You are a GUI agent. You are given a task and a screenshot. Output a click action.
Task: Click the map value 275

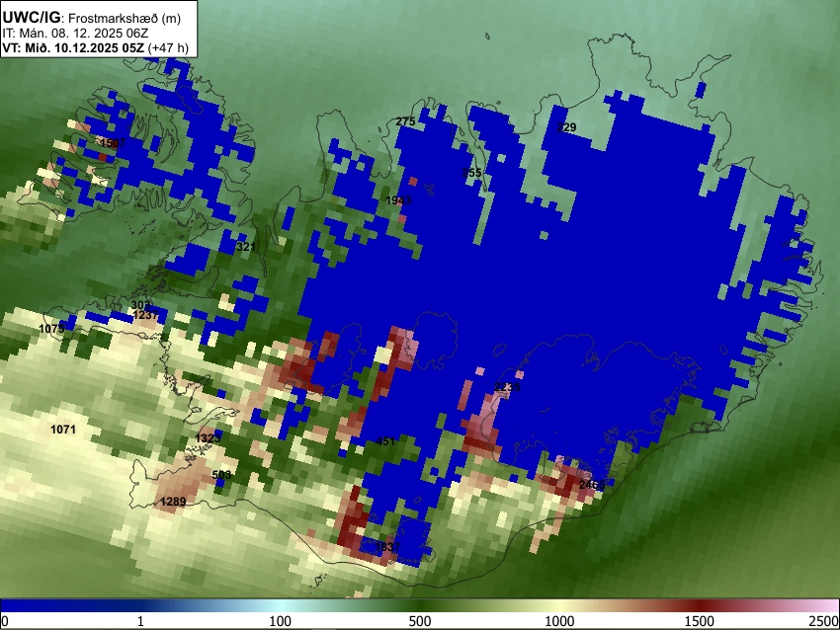point(405,121)
